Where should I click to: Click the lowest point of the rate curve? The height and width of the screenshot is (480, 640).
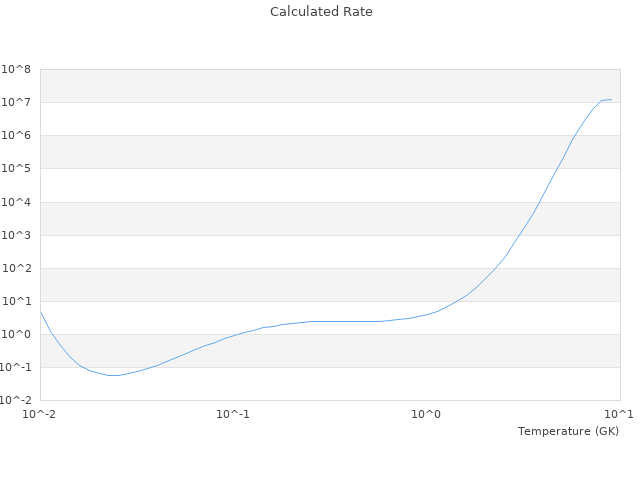tap(114, 375)
